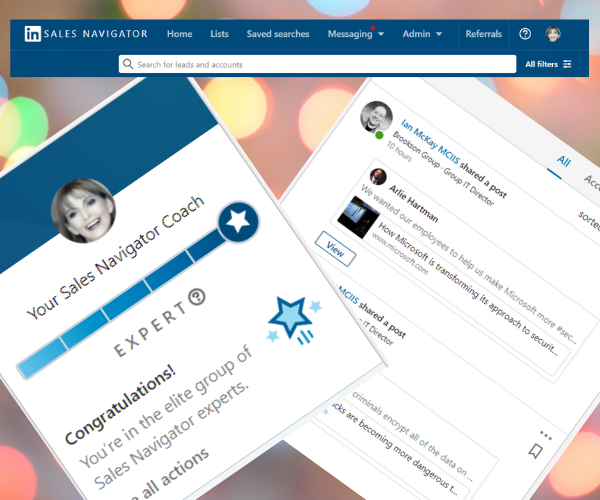
Task: Open the All filters panel
Action: pyautogui.click(x=549, y=64)
